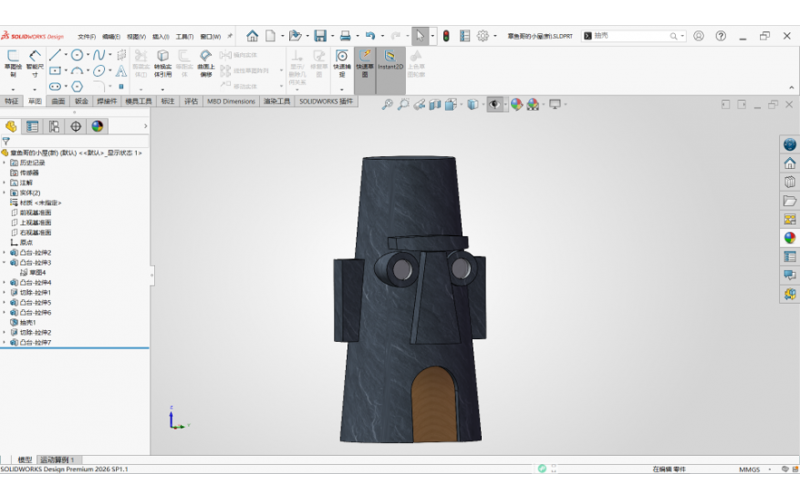Switch to the 特征 ribbon tab

pyautogui.click(x=11, y=101)
